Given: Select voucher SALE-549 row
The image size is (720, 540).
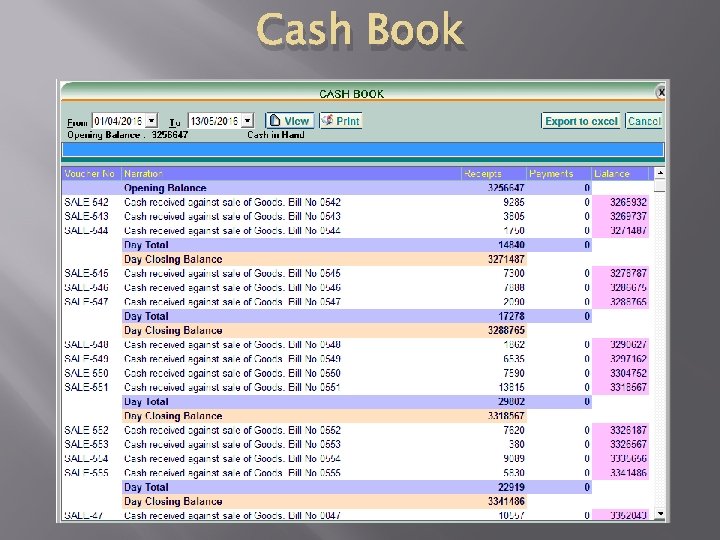Looking at the screenshot, I should pos(355,359).
